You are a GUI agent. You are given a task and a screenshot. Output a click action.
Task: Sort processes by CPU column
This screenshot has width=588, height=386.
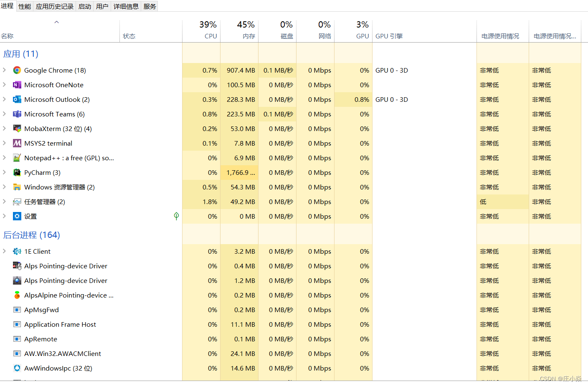pos(201,31)
